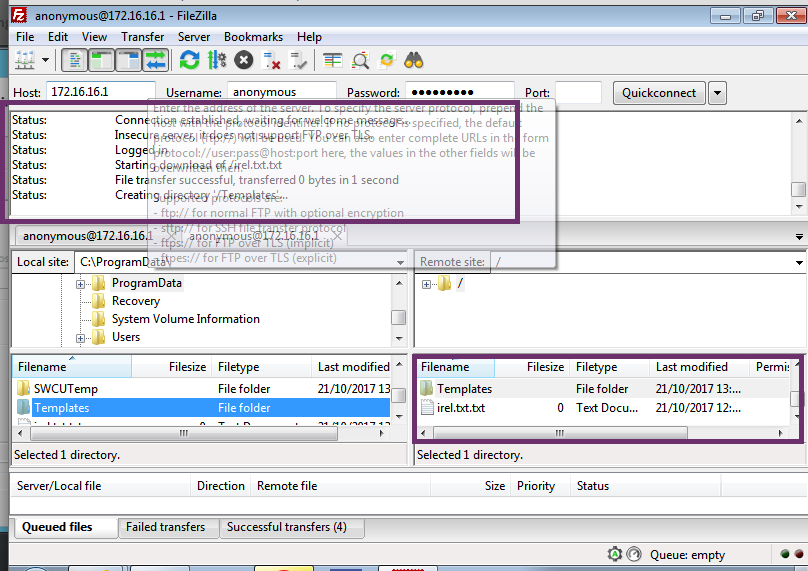The width and height of the screenshot is (808, 571).
Task: Sort local list by Filetype column
Action: point(261,367)
